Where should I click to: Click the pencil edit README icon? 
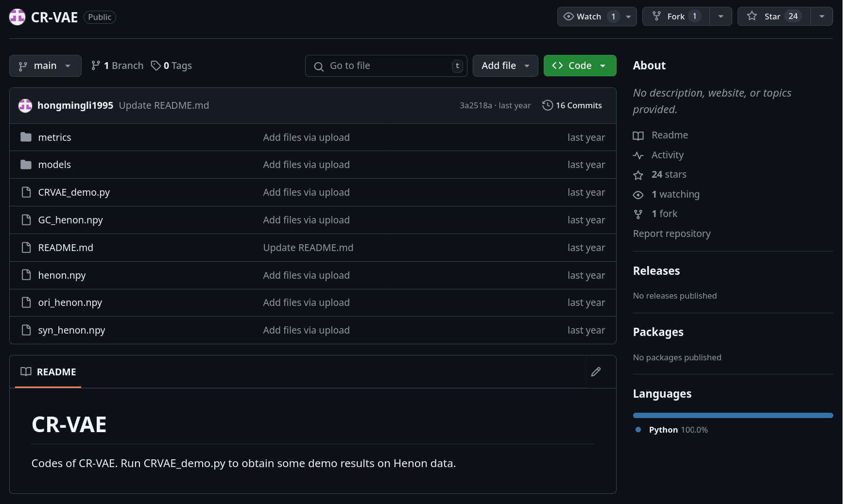tap(596, 372)
